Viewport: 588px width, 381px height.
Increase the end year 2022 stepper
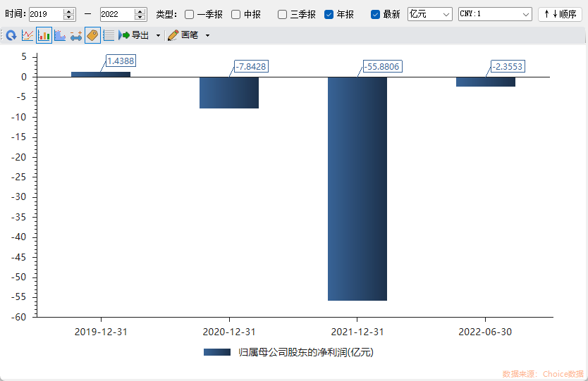click(x=140, y=11)
